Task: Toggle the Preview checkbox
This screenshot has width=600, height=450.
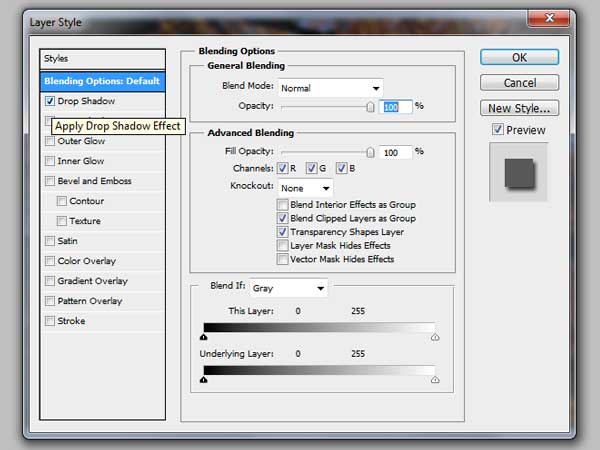Action: 498,130
